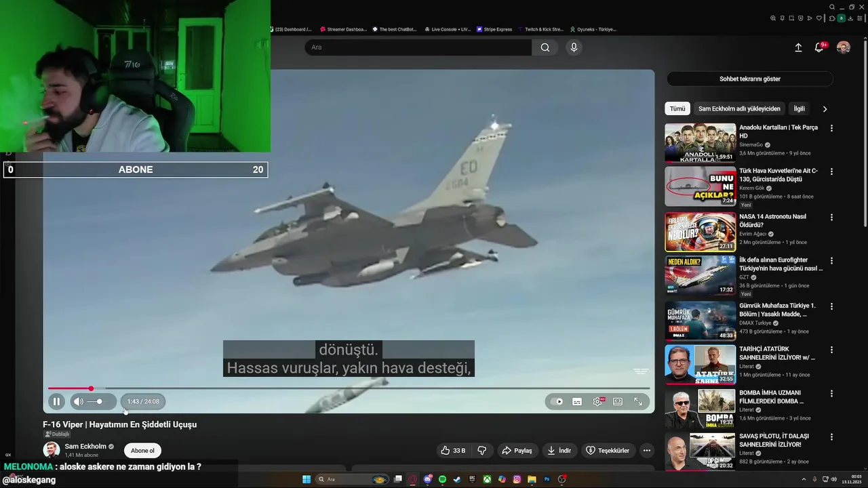Click the Paylaş share button
The width and height of the screenshot is (868, 488).
pos(517,450)
